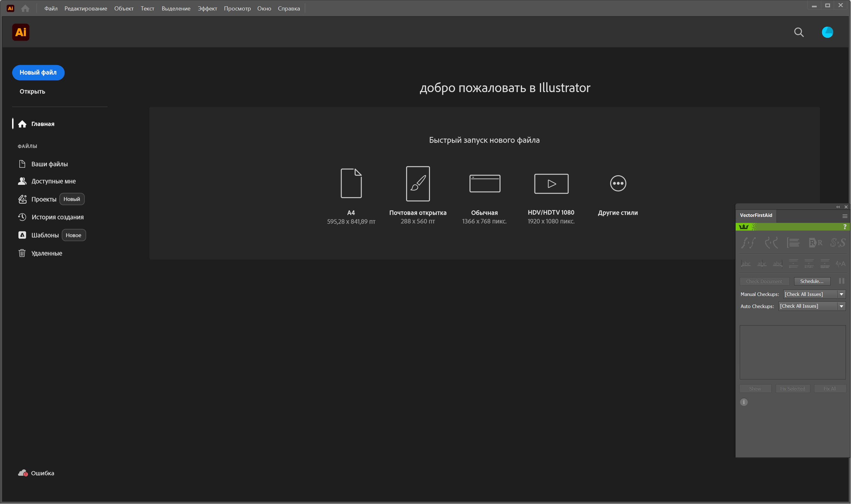This screenshot has height=504, width=851.
Task: Open the Текст menu
Action: [x=147, y=9]
